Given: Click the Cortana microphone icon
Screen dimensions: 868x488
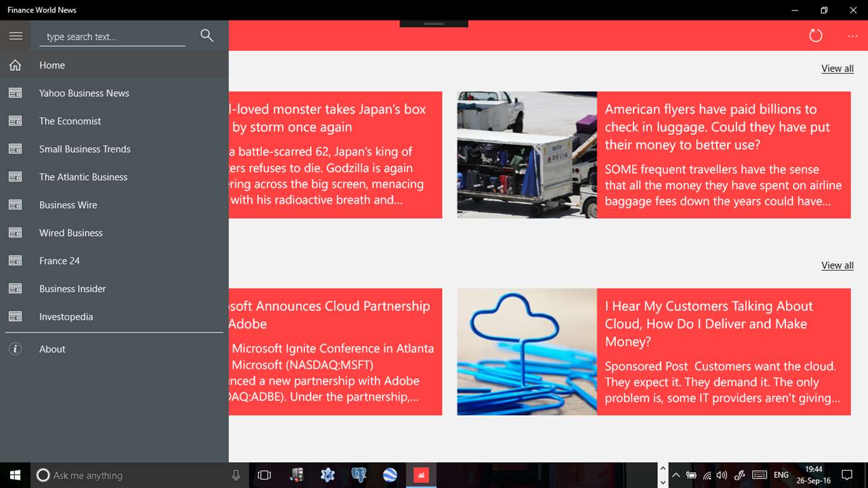Looking at the screenshot, I should tap(236, 475).
